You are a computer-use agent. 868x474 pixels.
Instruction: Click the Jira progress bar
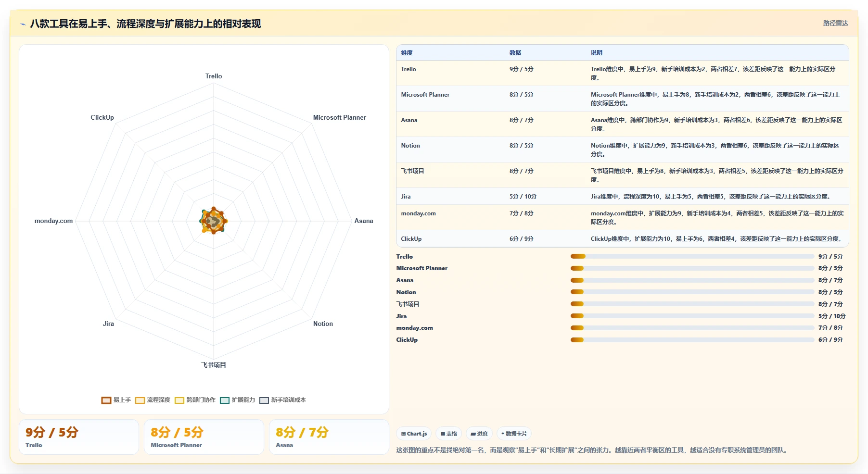pos(692,316)
